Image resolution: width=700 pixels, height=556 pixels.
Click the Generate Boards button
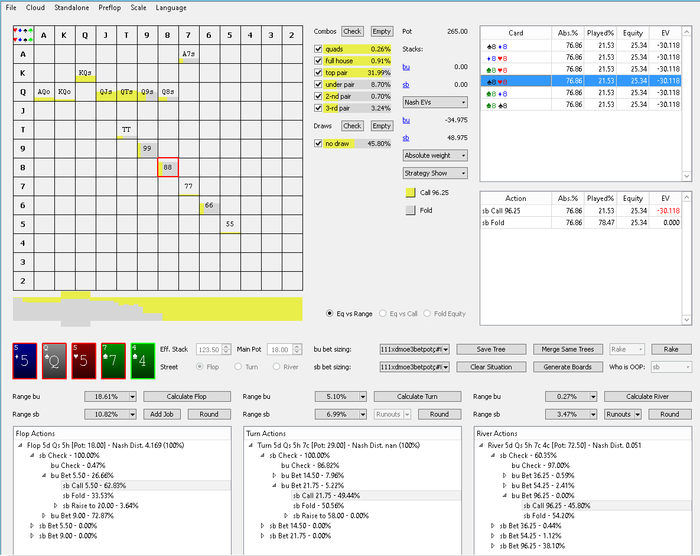[567, 367]
